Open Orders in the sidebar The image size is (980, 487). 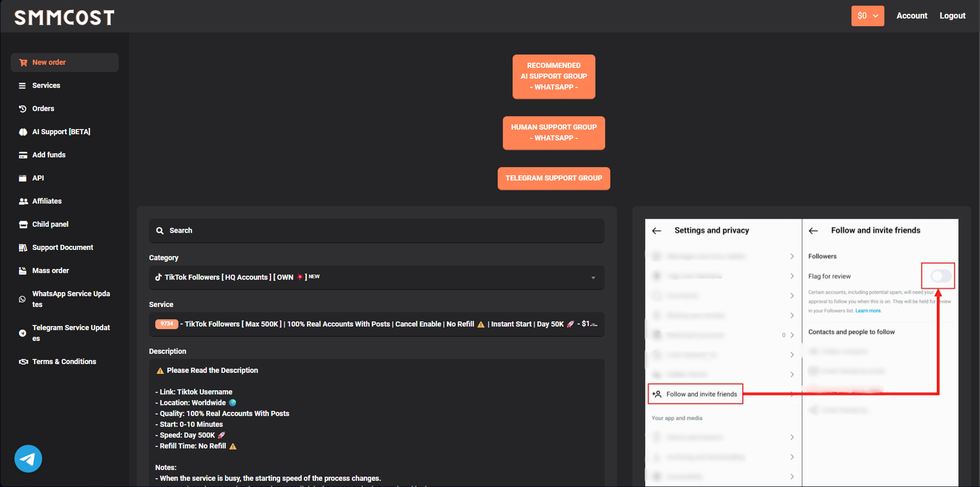click(x=65, y=109)
